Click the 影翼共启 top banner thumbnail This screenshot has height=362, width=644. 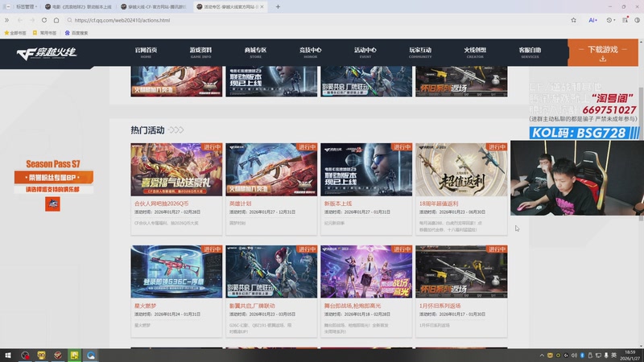tap(366, 81)
